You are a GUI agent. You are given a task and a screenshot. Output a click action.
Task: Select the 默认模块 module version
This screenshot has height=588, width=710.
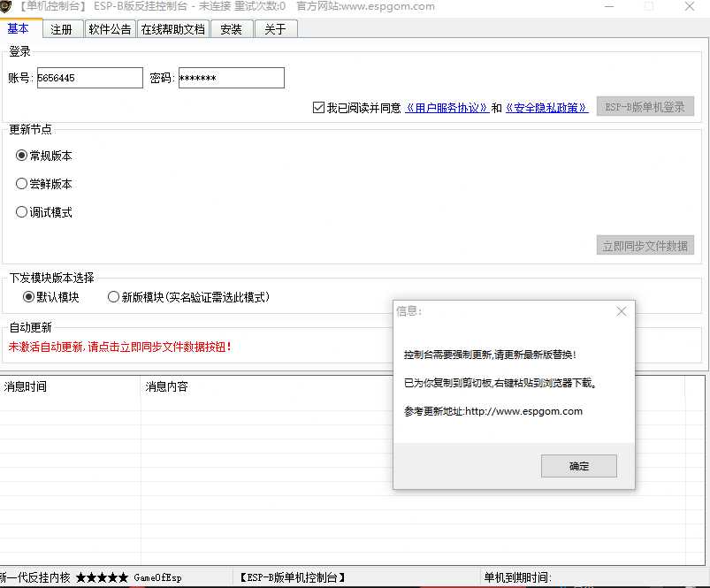click(29, 296)
